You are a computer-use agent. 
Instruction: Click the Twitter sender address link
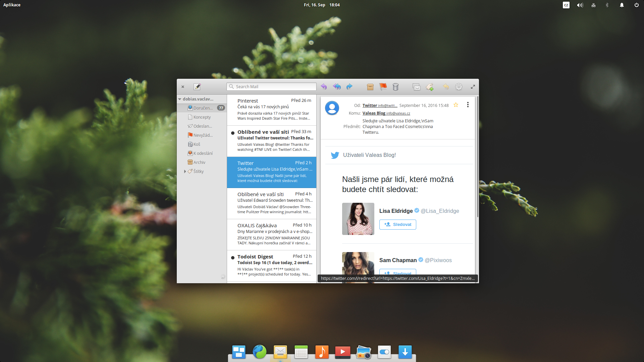[x=380, y=105]
